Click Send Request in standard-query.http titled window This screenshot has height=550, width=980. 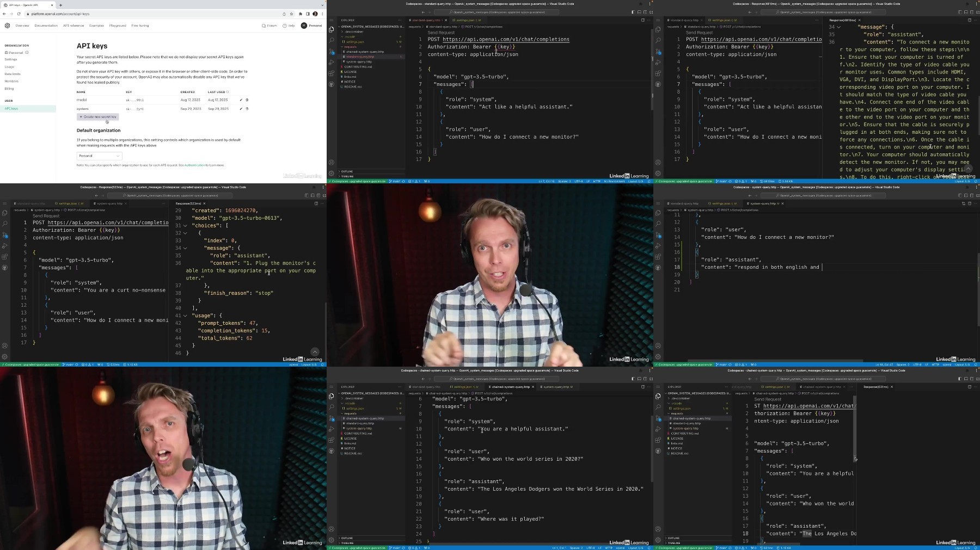pyautogui.click(x=441, y=33)
